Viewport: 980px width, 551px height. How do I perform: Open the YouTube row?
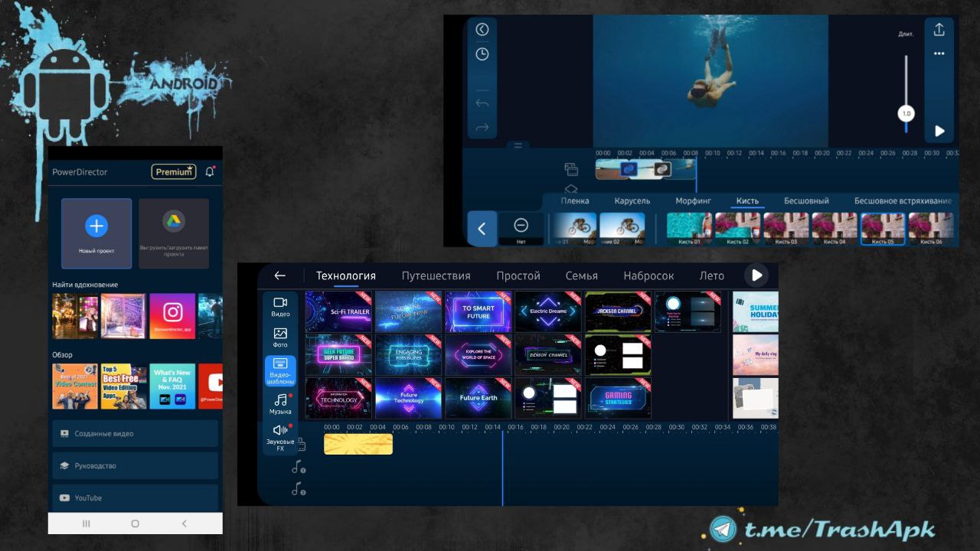pos(136,497)
